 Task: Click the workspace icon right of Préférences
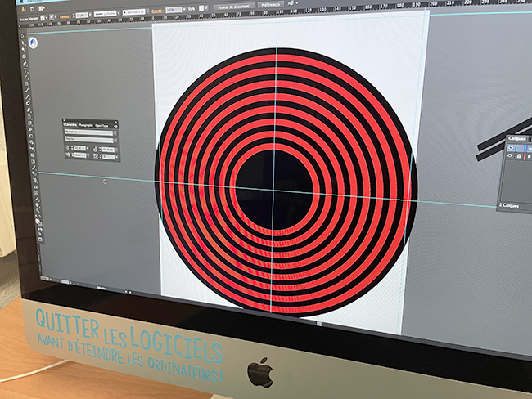click(291, 3)
